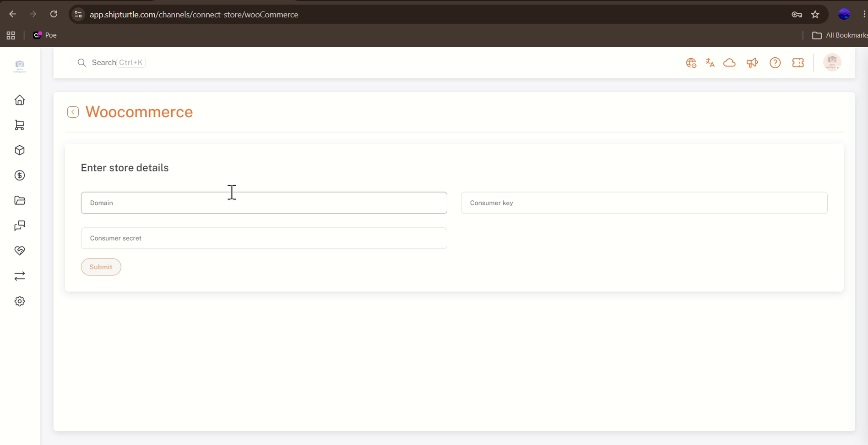
Task: Click the Submit button
Action: point(101,267)
